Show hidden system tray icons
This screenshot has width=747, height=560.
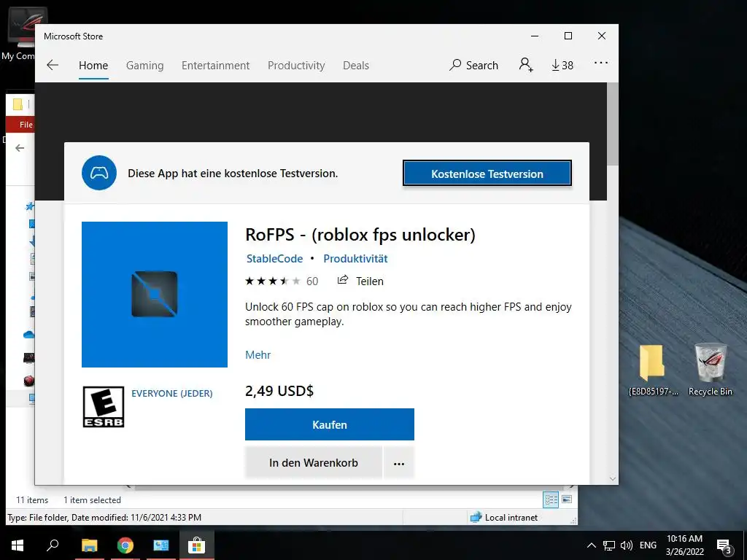coord(591,545)
